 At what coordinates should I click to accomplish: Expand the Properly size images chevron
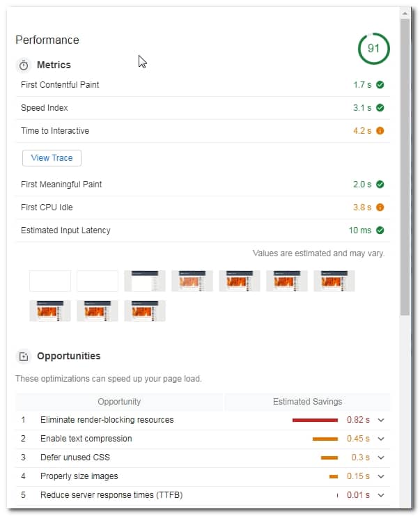381,476
